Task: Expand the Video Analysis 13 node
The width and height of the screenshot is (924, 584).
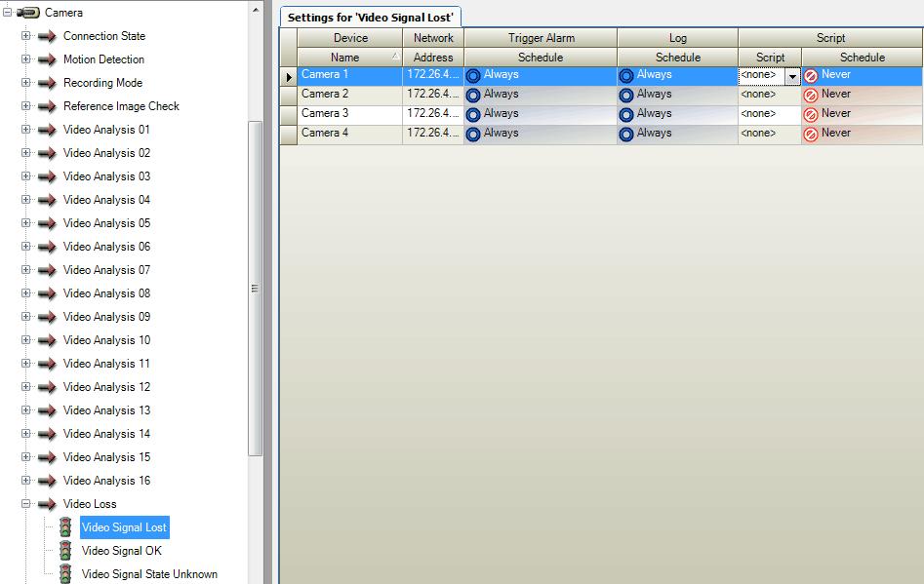Action: [x=26, y=409]
